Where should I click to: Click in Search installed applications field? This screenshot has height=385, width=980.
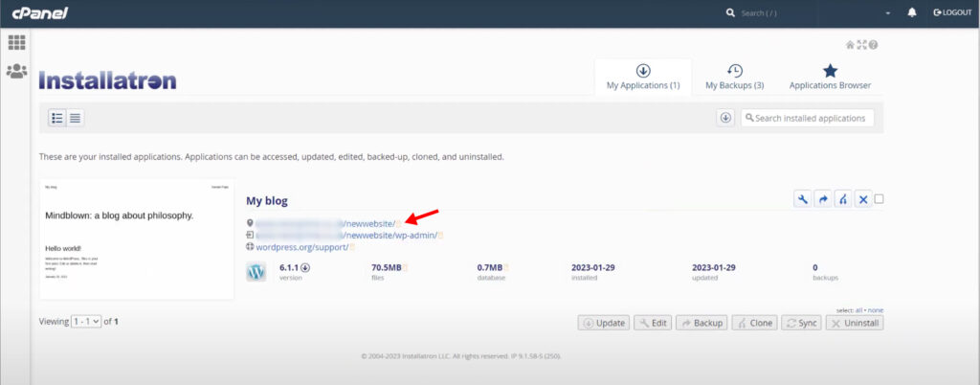click(808, 118)
